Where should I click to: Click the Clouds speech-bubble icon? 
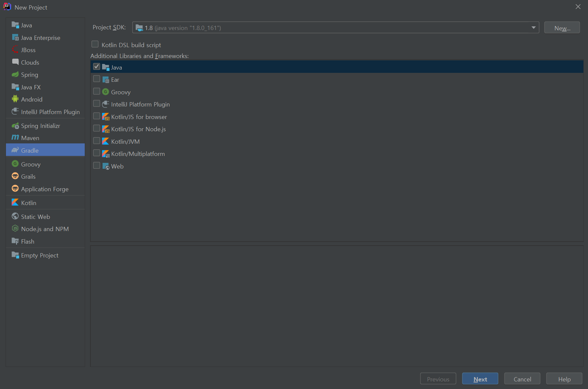coord(15,62)
